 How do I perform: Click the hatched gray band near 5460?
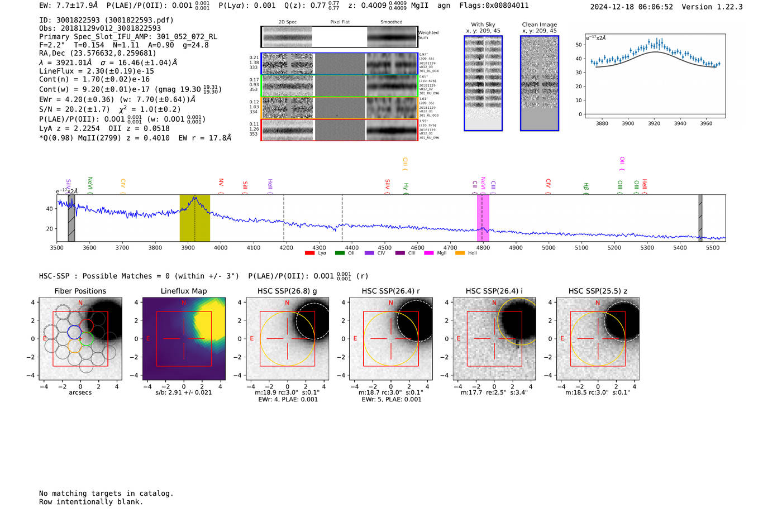[700, 218]
